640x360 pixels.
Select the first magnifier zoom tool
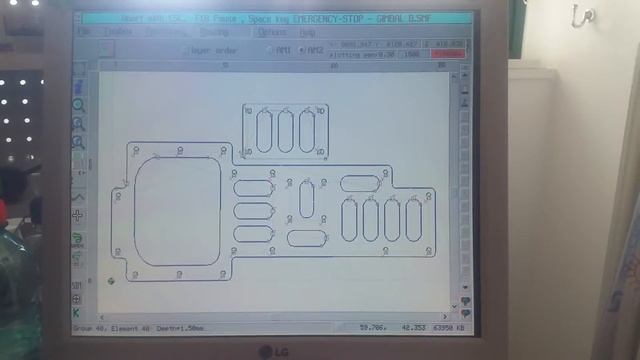pos(78,105)
